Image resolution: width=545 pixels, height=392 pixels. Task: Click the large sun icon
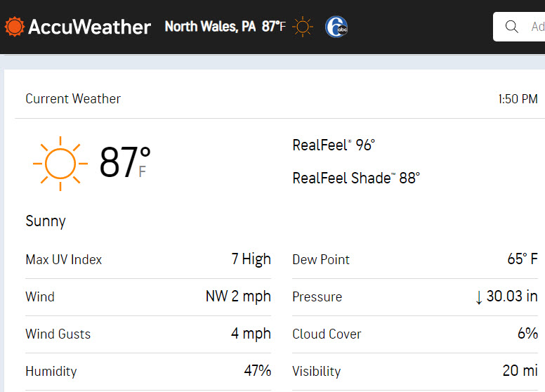[60, 163]
